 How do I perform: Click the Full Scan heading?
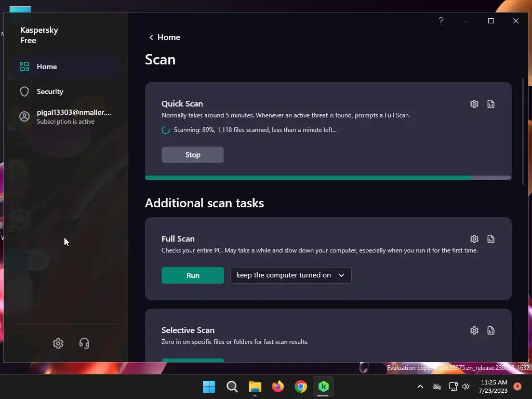click(178, 239)
